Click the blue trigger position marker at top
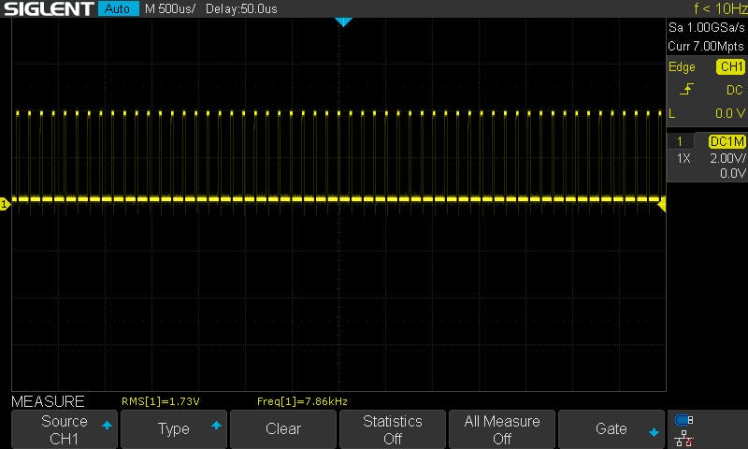The image size is (748, 449). pos(343,21)
